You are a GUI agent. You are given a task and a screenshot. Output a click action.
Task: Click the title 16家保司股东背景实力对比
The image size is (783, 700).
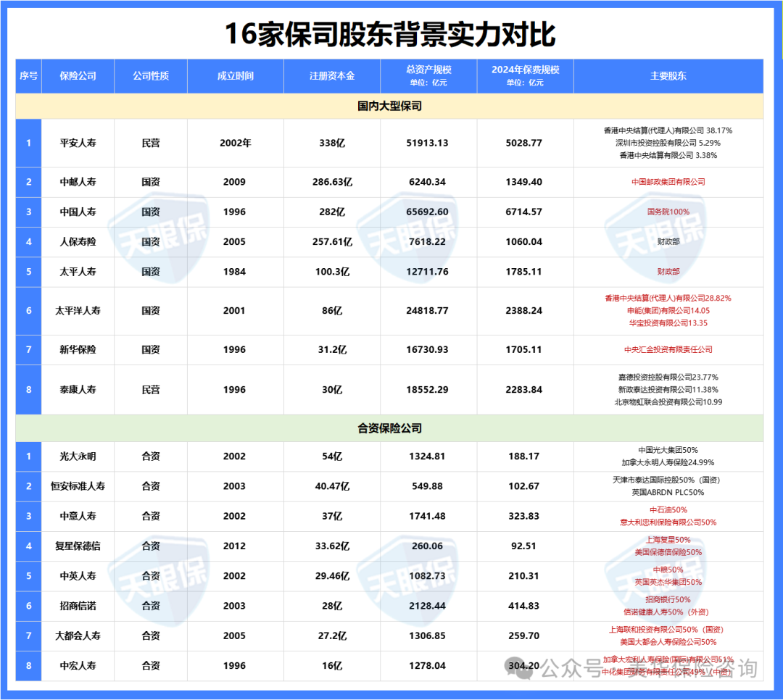[391, 32]
